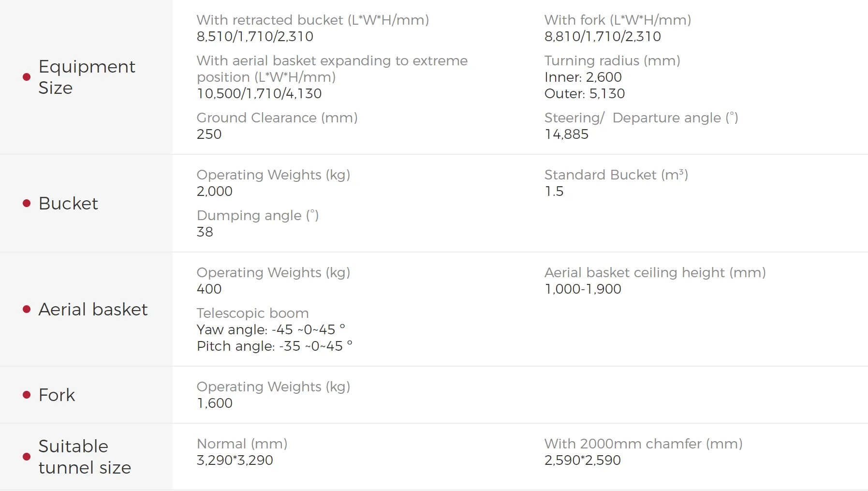Click the fork dimensions 8,810/1,710/2,310

coord(603,36)
